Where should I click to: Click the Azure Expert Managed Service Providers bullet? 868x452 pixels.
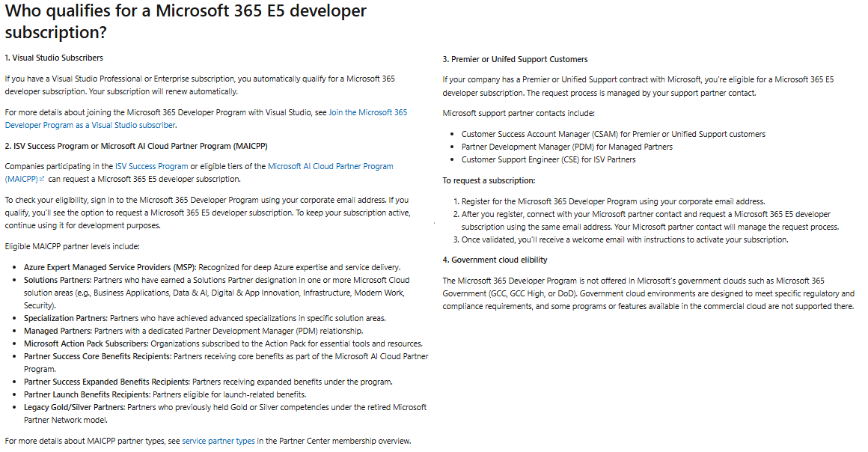(212, 267)
